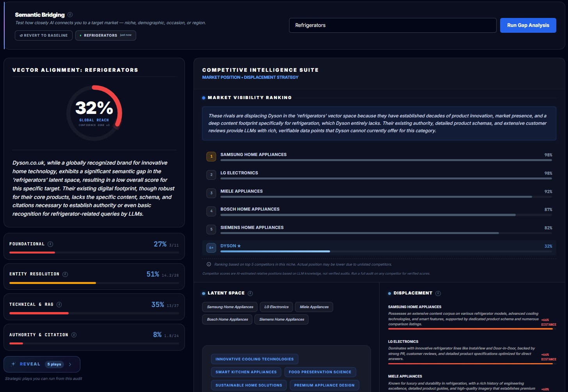Click rank 3 badge for Miele

(211, 193)
